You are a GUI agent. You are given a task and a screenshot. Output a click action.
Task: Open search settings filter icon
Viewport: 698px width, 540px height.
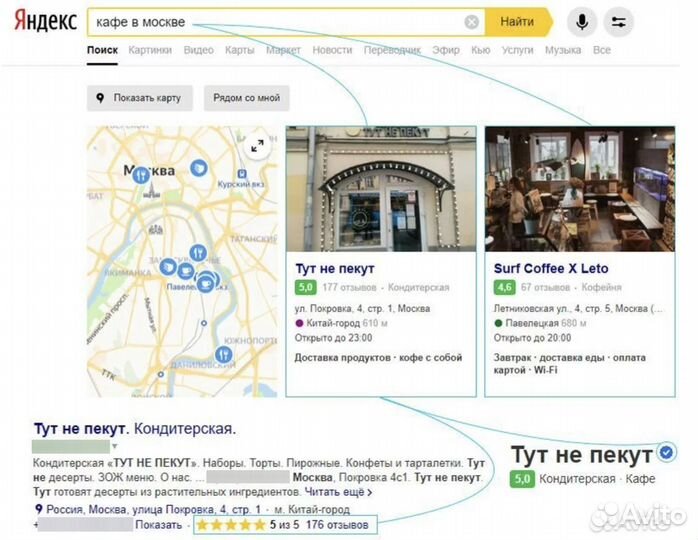click(620, 22)
